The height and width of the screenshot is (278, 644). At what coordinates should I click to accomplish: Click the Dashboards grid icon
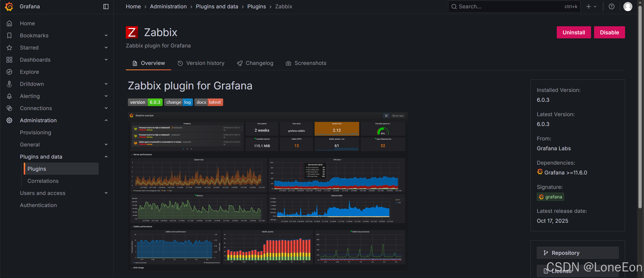click(x=9, y=60)
